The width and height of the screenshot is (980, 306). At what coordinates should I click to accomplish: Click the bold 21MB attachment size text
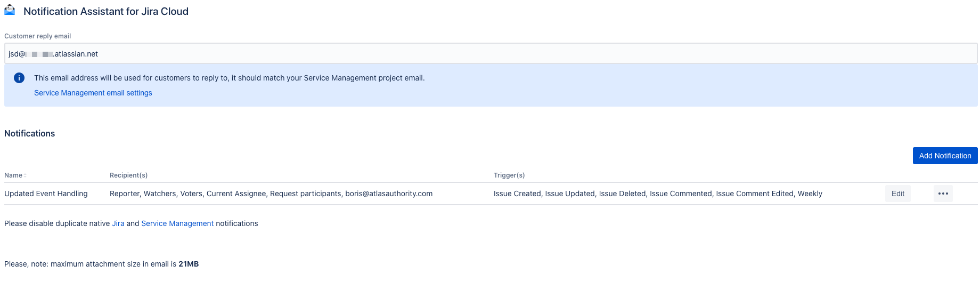189,264
